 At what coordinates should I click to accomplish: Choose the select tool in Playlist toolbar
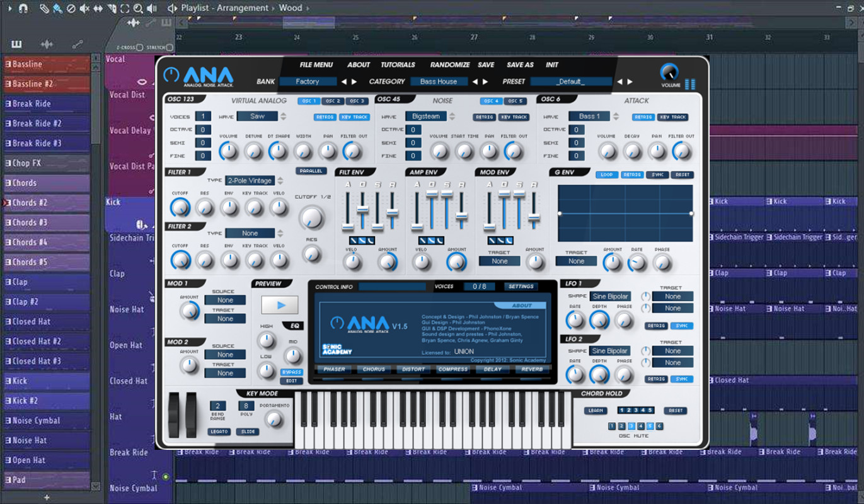point(125,8)
